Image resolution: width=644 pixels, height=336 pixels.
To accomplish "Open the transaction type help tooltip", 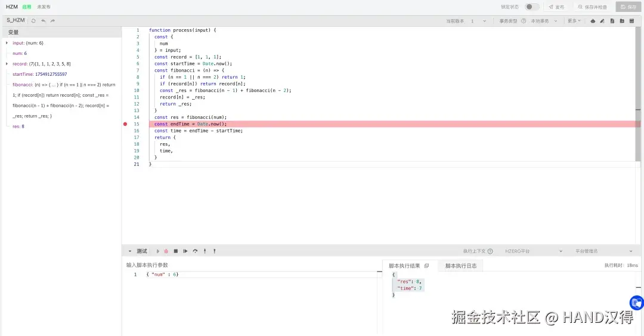I will [524, 21].
